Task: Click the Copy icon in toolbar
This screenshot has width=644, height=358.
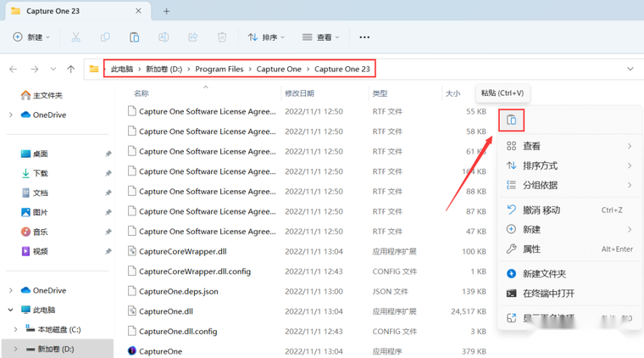Action: (x=105, y=37)
